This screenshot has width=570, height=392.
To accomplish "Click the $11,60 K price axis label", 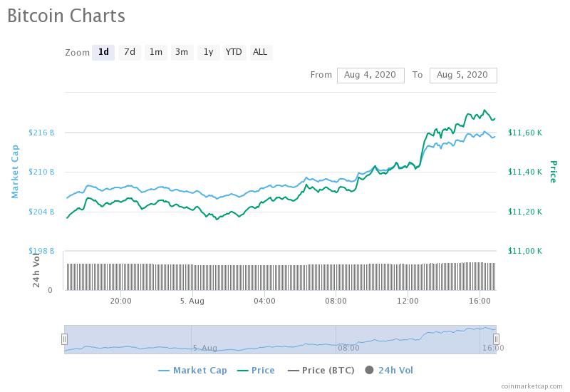I will [525, 133].
